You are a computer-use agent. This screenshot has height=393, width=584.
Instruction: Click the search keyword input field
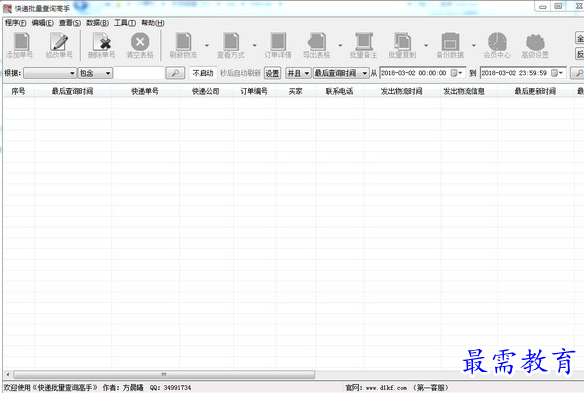tap(139, 73)
